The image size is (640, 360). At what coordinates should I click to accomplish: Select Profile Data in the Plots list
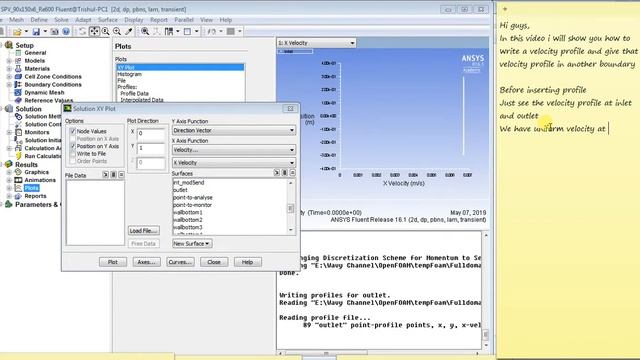[134, 93]
